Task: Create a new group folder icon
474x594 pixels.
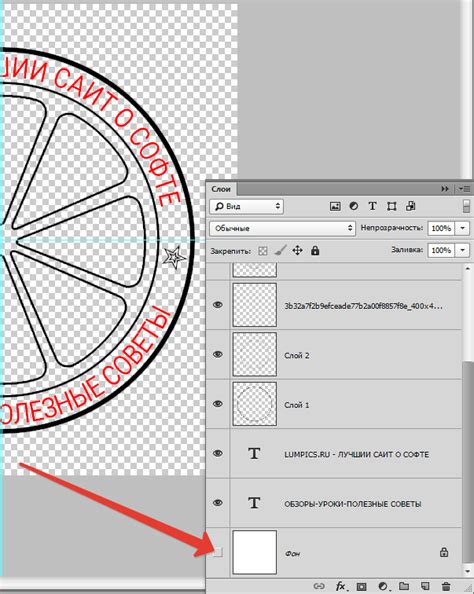Action: 404,586
